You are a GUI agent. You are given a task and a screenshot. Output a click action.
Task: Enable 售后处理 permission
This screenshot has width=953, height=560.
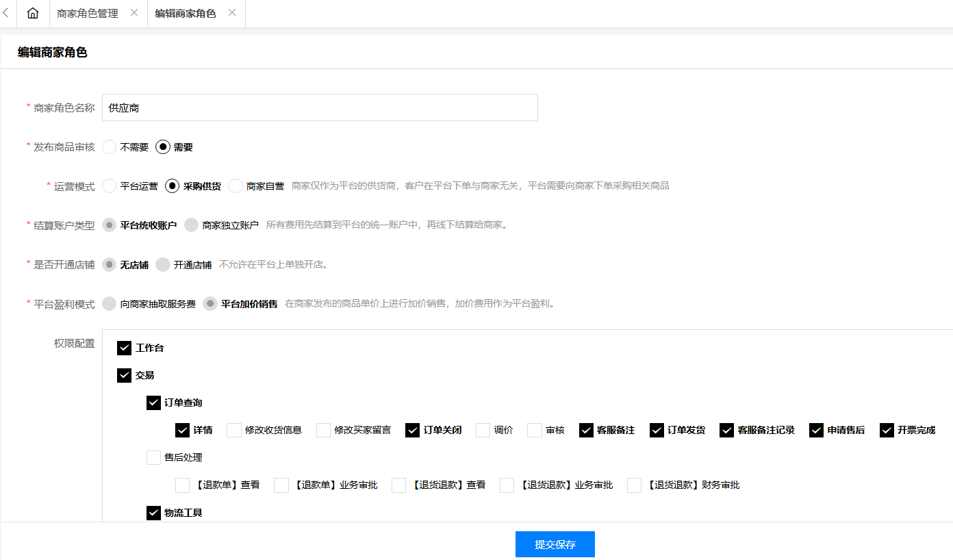point(153,458)
